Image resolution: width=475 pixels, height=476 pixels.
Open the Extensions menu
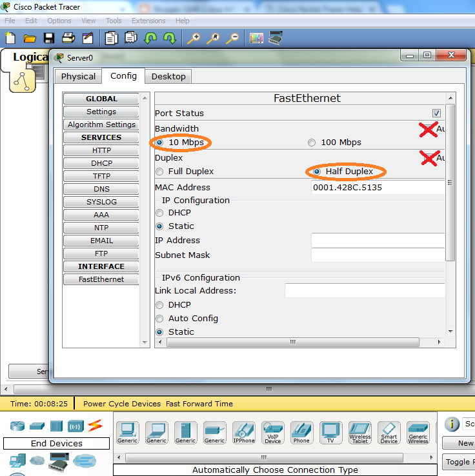click(x=148, y=21)
